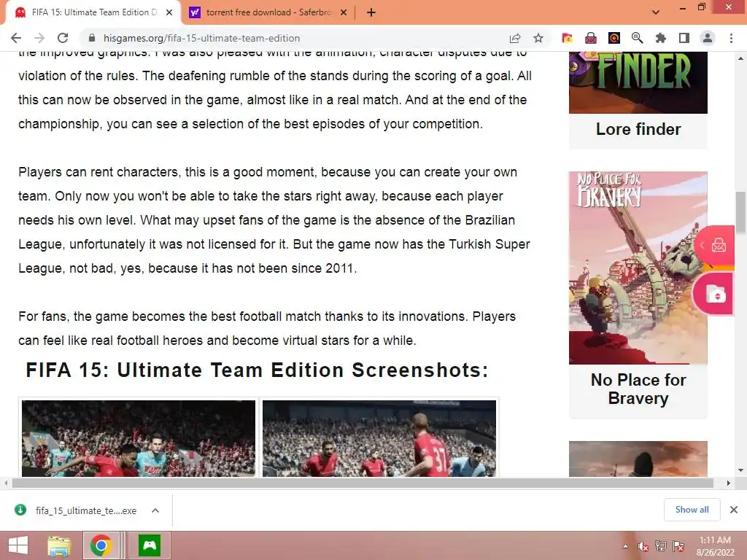Expand download item options chevron
Image resolution: width=747 pixels, height=560 pixels.
point(155,510)
